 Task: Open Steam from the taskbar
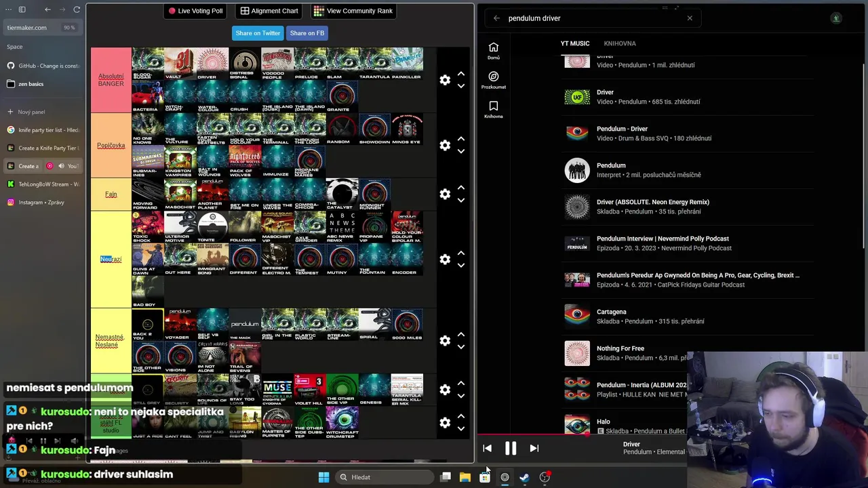click(524, 477)
